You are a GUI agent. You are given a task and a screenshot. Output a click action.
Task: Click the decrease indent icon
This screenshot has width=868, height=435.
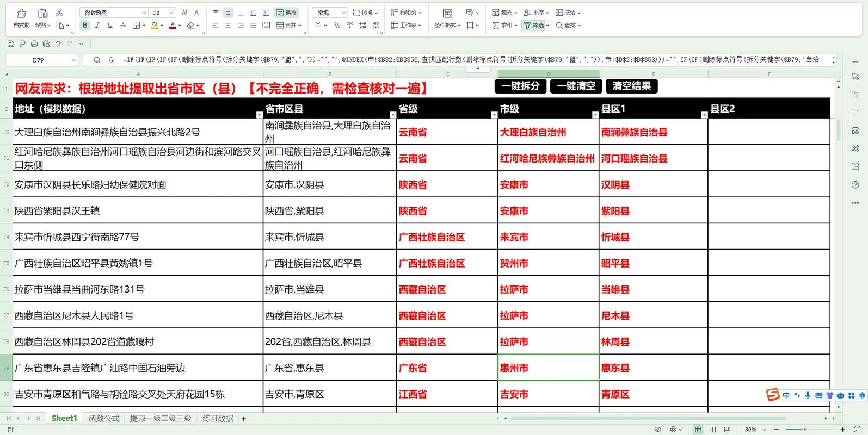pos(253,13)
